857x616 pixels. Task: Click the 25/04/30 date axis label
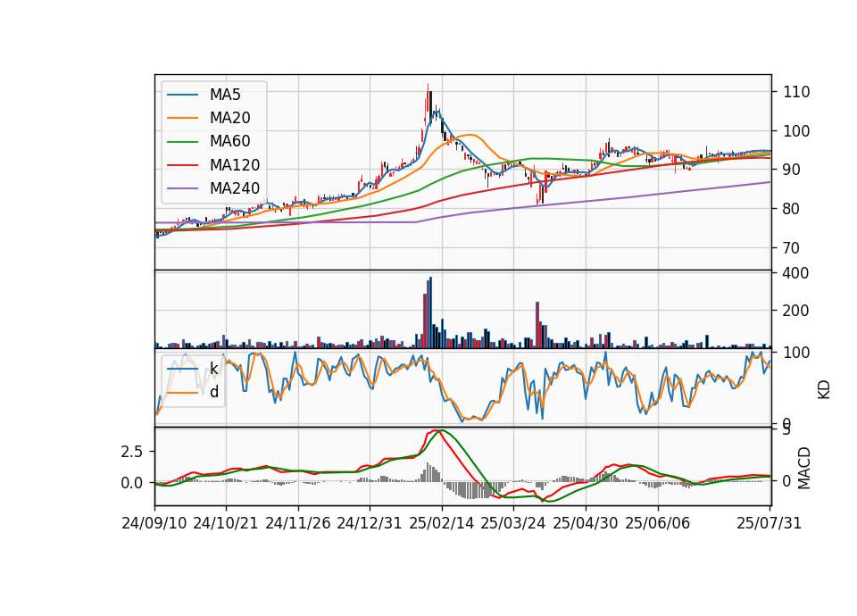point(586,523)
